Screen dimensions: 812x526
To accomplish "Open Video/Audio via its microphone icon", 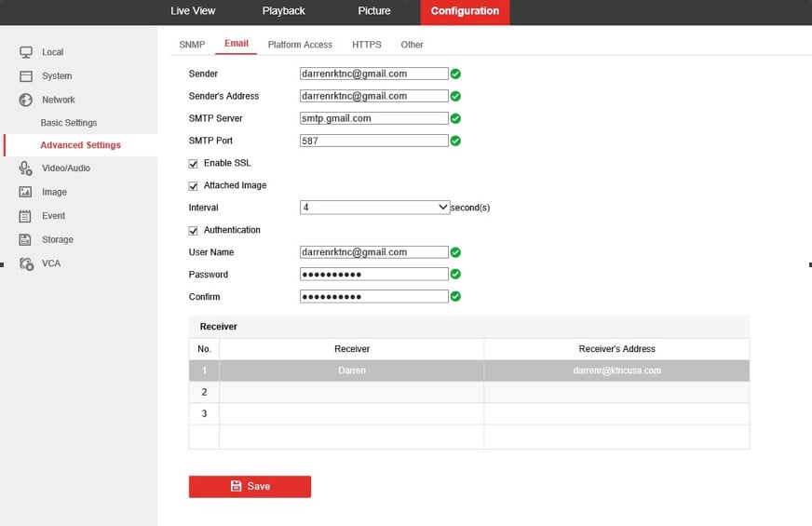I will pos(26,169).
